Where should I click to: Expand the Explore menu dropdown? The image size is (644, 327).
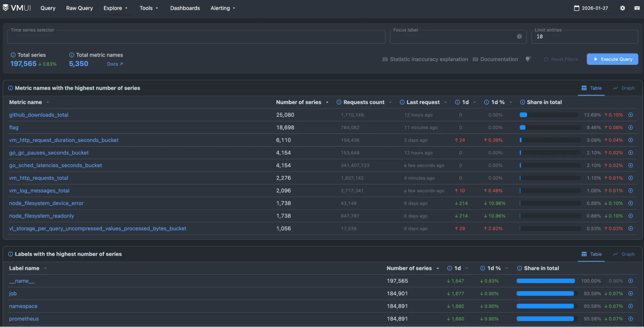click(x=115, y=8)
